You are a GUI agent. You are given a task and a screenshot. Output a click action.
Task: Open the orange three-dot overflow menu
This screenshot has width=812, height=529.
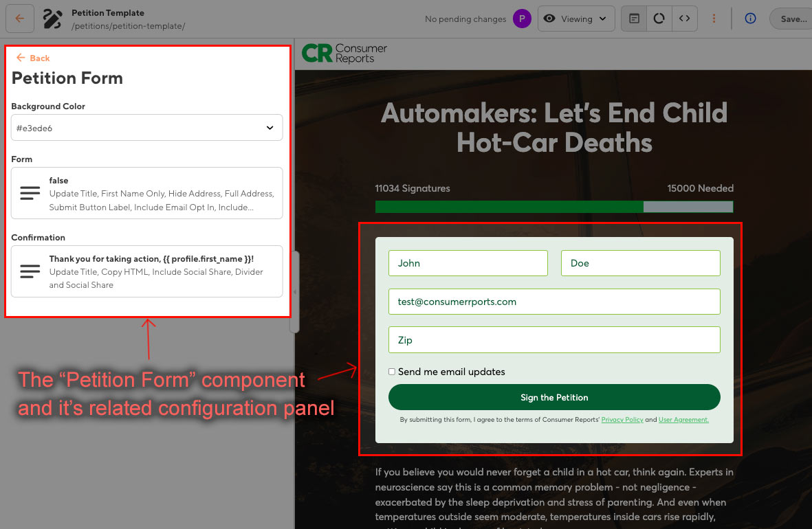pos(714,19)
